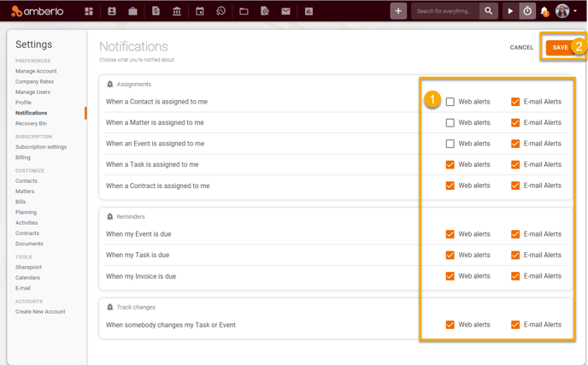Viewport: 588px width, 365px height.
Task: Open Activities customization
Action: coord(26,223)
